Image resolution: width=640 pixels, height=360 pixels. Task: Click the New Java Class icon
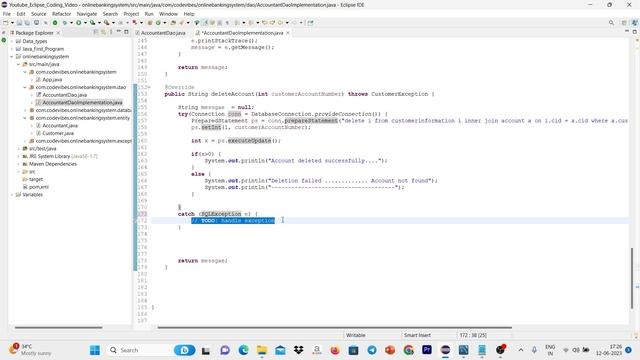158,23
